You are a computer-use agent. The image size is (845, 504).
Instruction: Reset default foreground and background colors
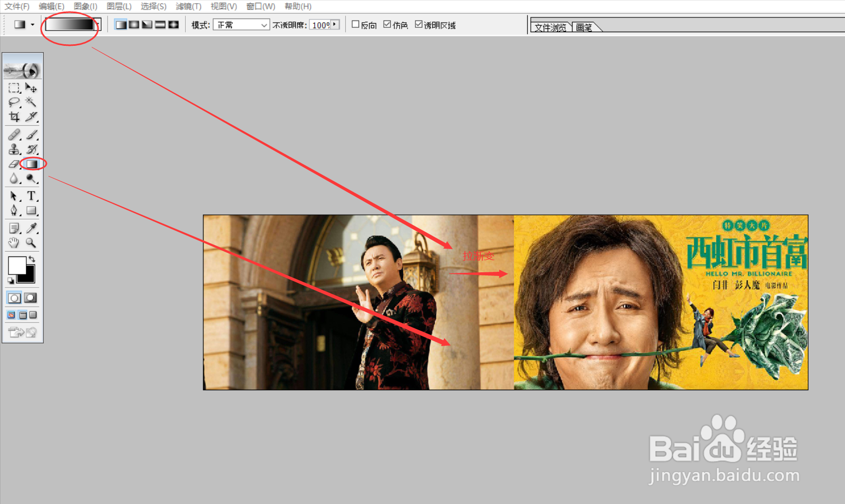(x=11, y=281)
